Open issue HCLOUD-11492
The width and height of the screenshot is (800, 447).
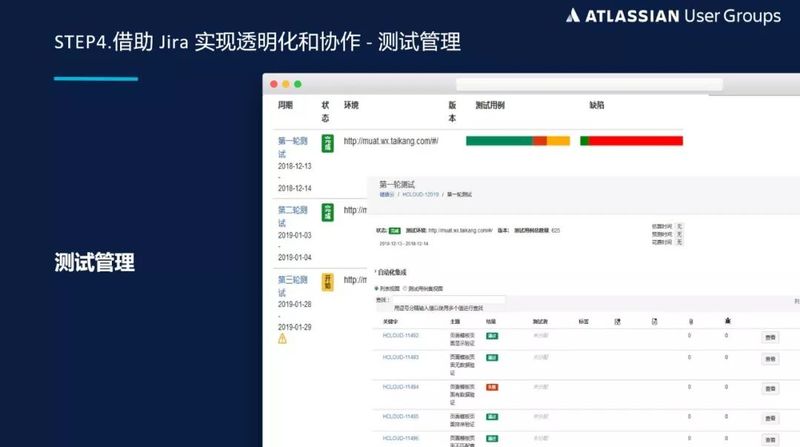[x=401, y=336]
